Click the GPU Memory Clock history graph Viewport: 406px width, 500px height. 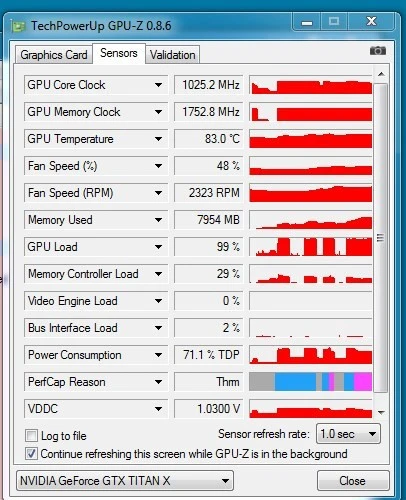pyautogui.click(x=311, y=112)
